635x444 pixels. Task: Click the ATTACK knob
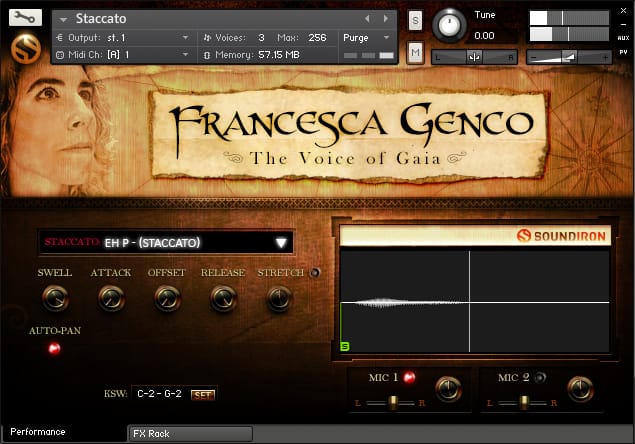111,297
